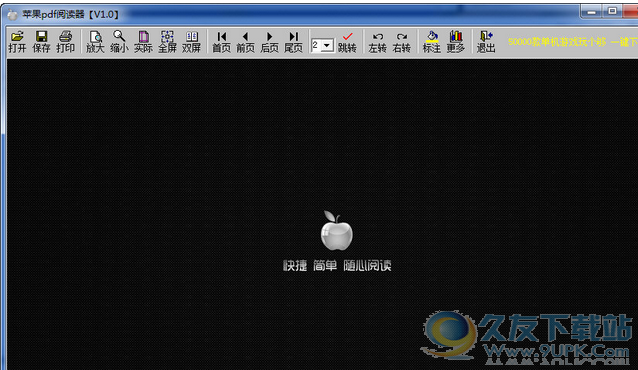Rotate page right with 右转
Screen dimensions: 638x370
click(x=401, y=42)
